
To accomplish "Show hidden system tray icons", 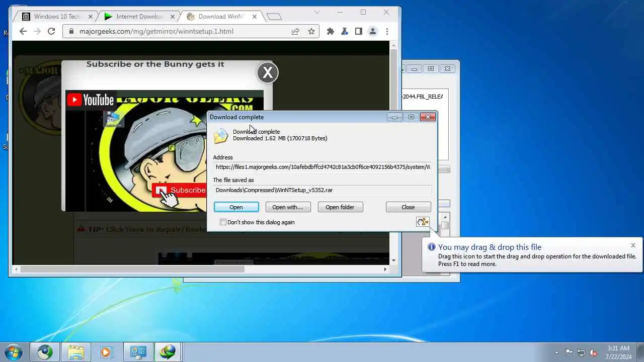I will (556, 352).
